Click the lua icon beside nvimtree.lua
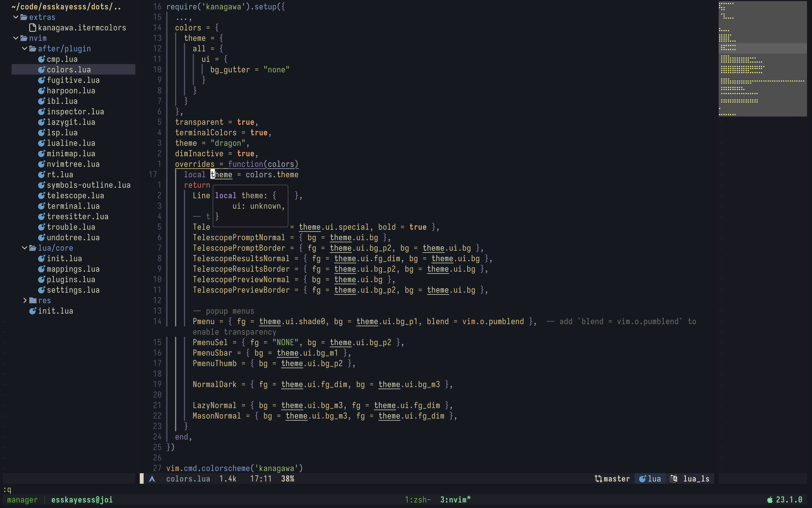 (41, 164)
